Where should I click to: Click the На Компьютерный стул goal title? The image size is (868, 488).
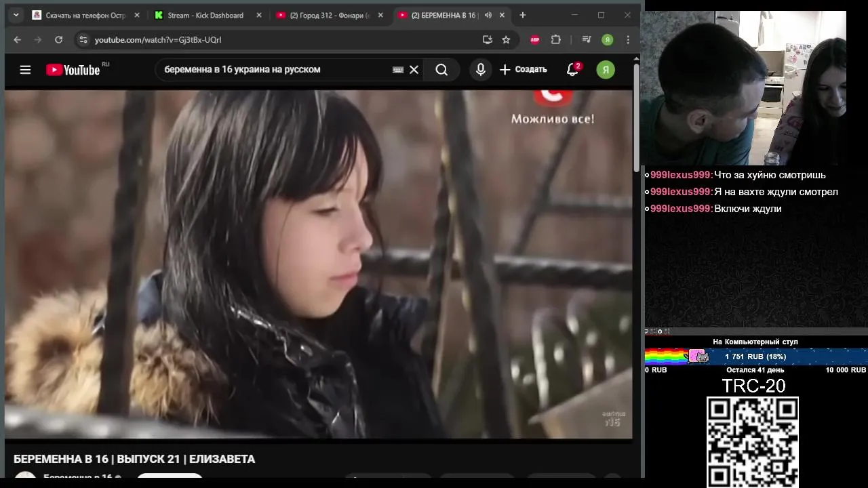pyautogui.click(x=755, y=342)
